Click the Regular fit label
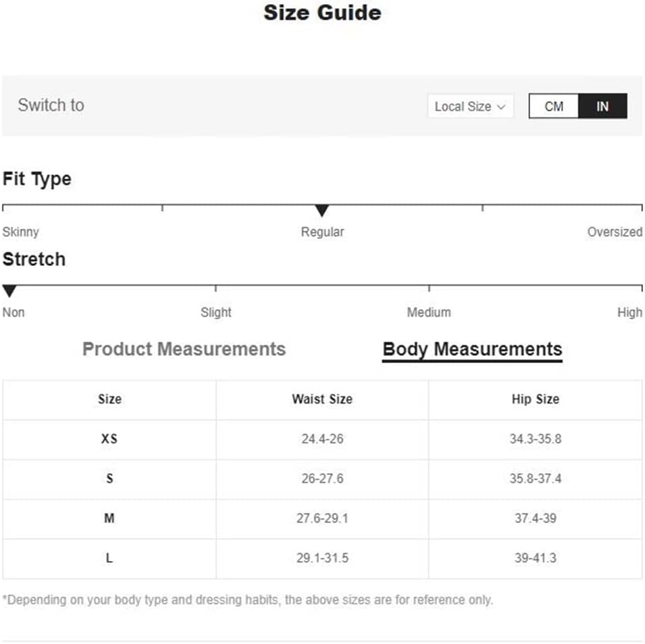 click(322, 232)
